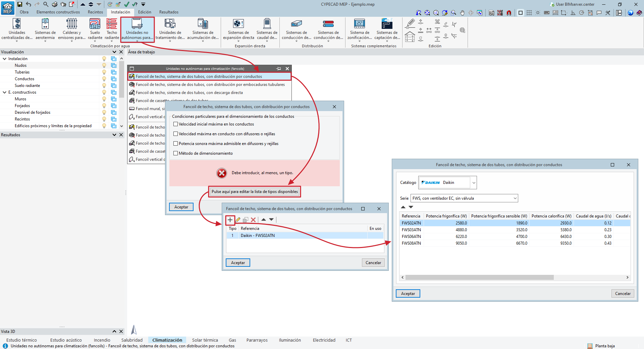This screenshot has width=644, height=349.
Task: Collapse the Instalación tree node
Action: pos(5,59)
